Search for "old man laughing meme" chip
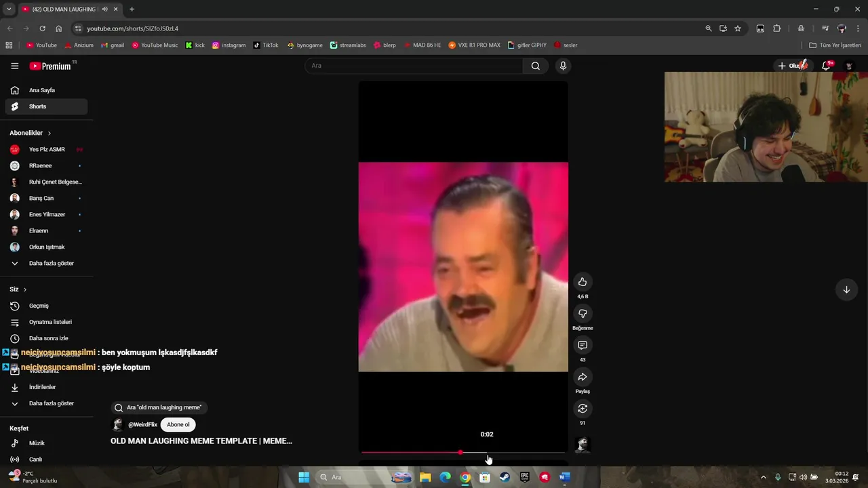The image size is (868, 488). coord(159,407)
